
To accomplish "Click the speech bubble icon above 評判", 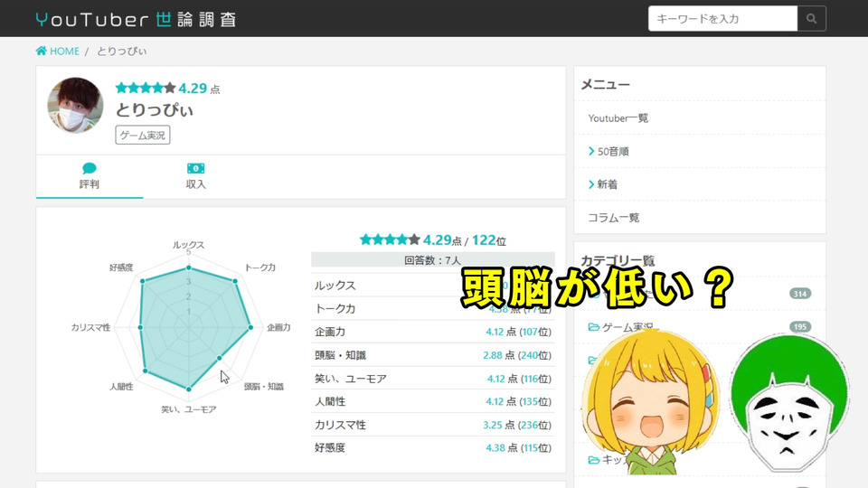I will [90, 168].
